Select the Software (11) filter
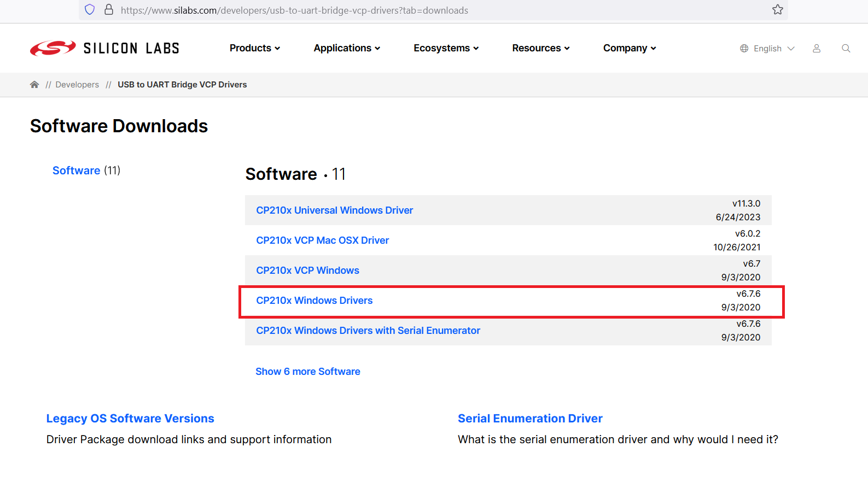The width and height of the screenshot is (868, 488). tap(86, 170)
